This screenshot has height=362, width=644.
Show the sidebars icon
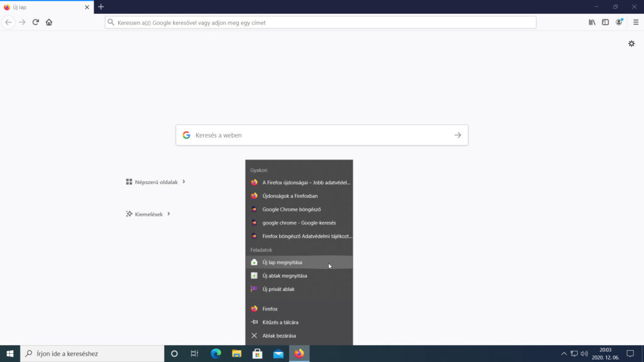tap(606, 22)
